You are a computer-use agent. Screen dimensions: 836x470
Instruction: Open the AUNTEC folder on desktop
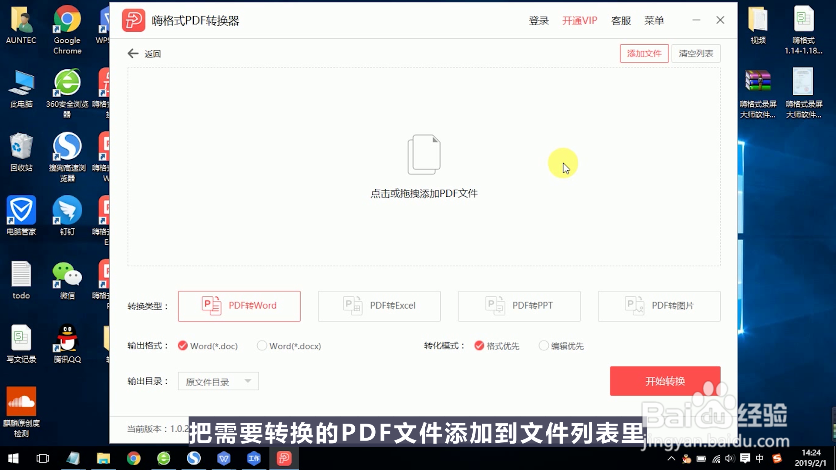pos(21,25)
